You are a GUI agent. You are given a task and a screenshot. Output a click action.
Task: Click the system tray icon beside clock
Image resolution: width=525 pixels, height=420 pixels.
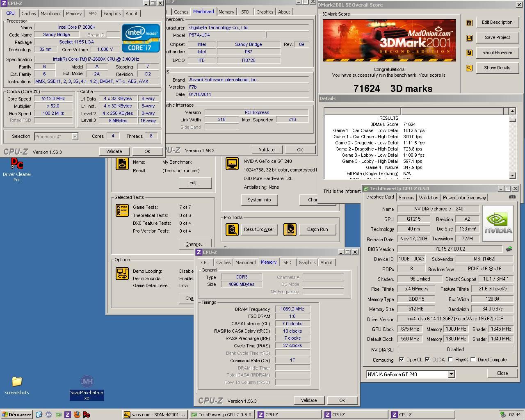click(503, 415)
